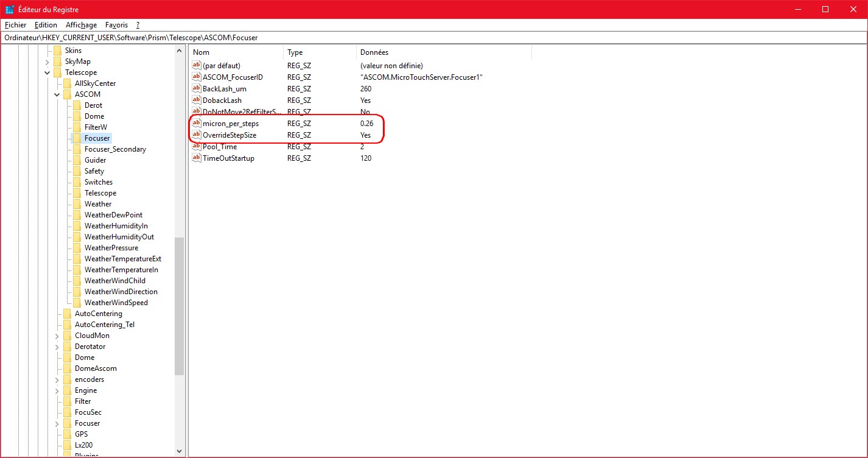868x458 pixels.
Task: Select the OverrideStepSize value icon
Action: coord(197,135)
